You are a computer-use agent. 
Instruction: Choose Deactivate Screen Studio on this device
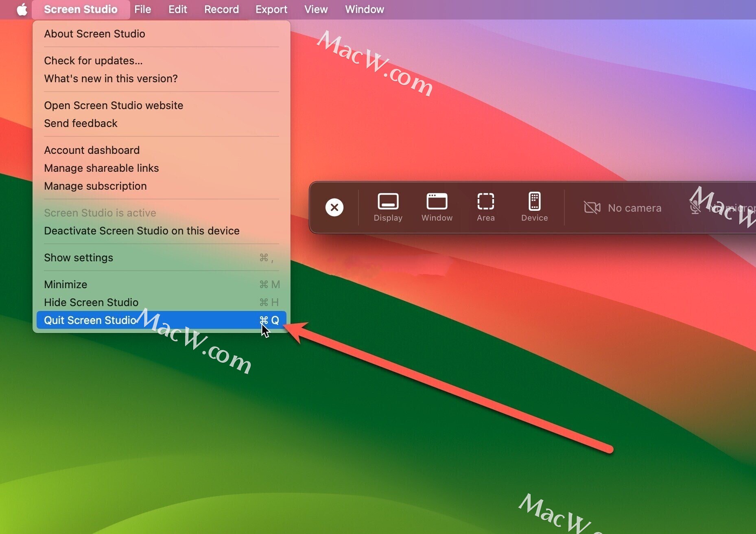coord(162,231)
